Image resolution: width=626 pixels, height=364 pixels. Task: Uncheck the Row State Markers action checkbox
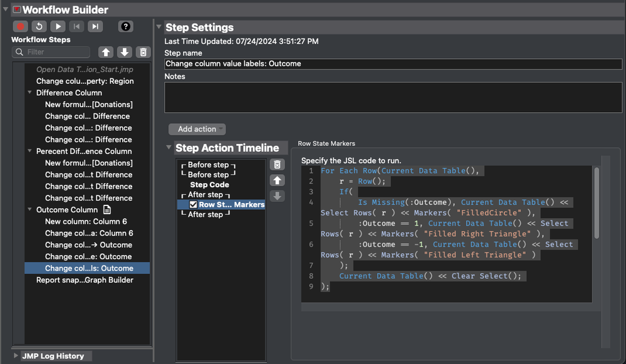tap(193, 204)
